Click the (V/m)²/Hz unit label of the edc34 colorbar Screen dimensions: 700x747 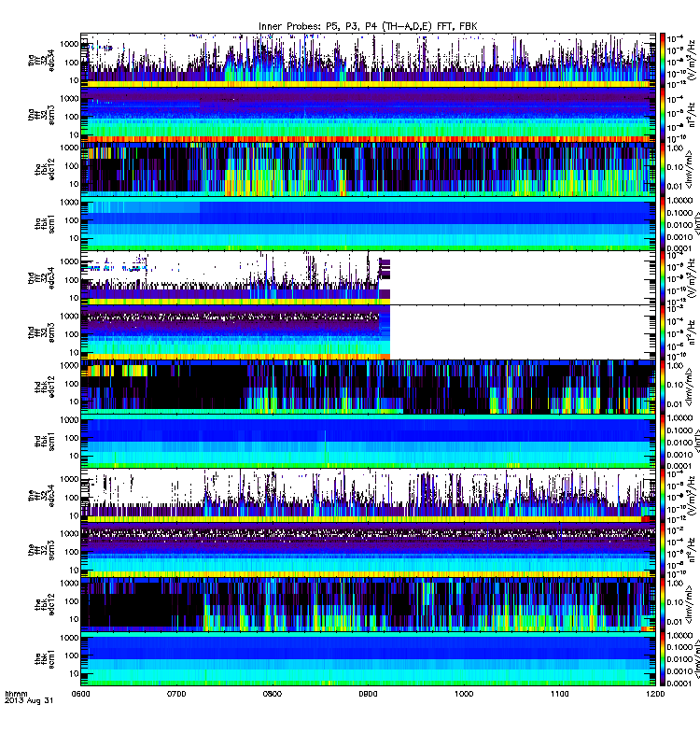693,496
